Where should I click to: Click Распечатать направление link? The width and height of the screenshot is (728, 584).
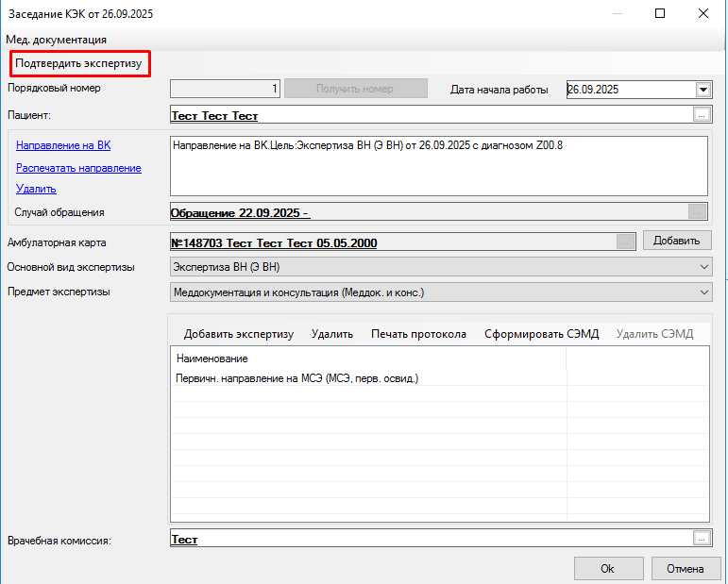pyautogui.click(x=78, y=168)
